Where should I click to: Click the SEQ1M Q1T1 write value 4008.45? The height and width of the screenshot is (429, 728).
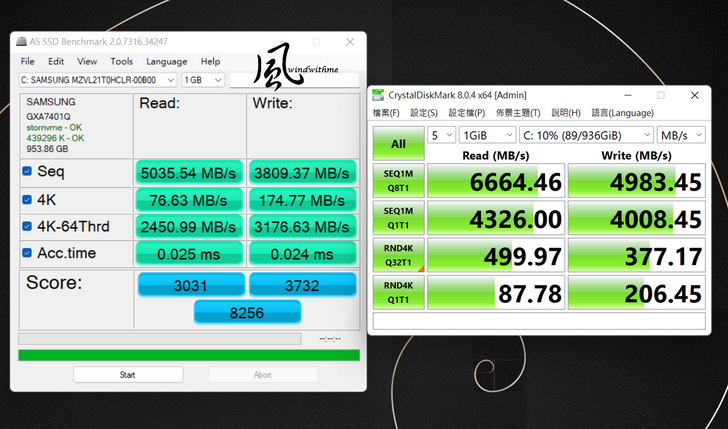coord(637,218)
